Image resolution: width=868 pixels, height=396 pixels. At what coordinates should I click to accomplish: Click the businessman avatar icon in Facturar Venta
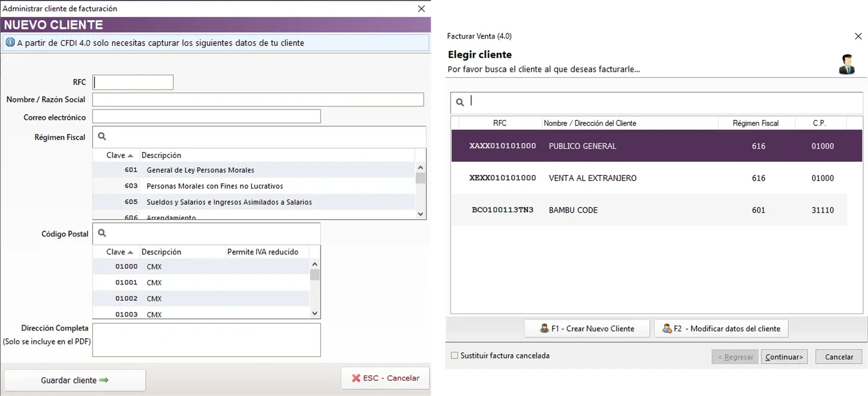pos(847,65)
